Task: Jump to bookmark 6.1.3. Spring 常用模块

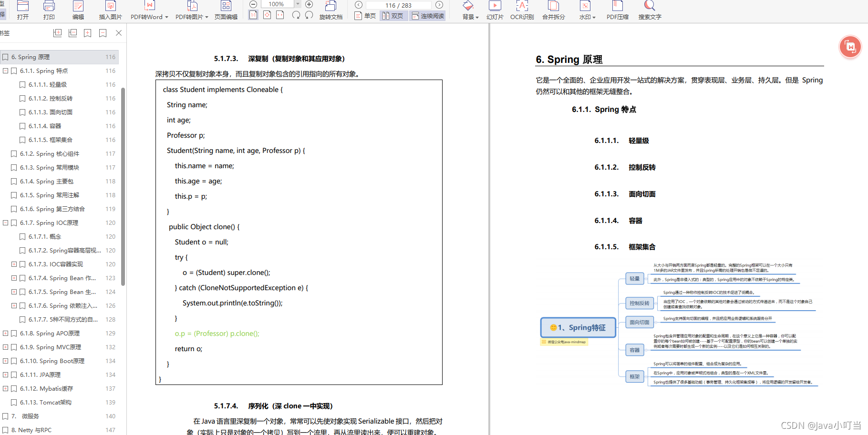Action: tap(50, 167)
